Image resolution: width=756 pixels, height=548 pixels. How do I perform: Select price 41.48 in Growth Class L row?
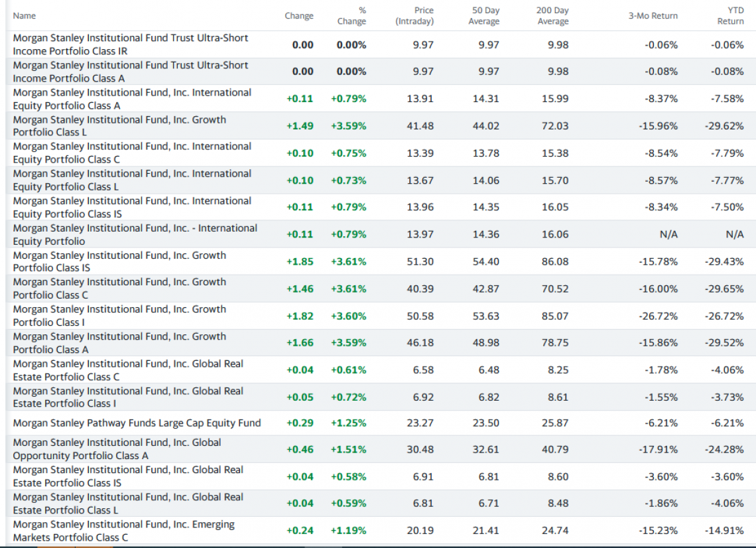tap(420, 126)
